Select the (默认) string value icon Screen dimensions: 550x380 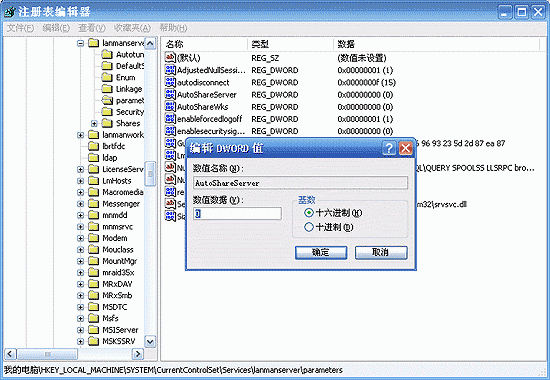coord(170,58)
